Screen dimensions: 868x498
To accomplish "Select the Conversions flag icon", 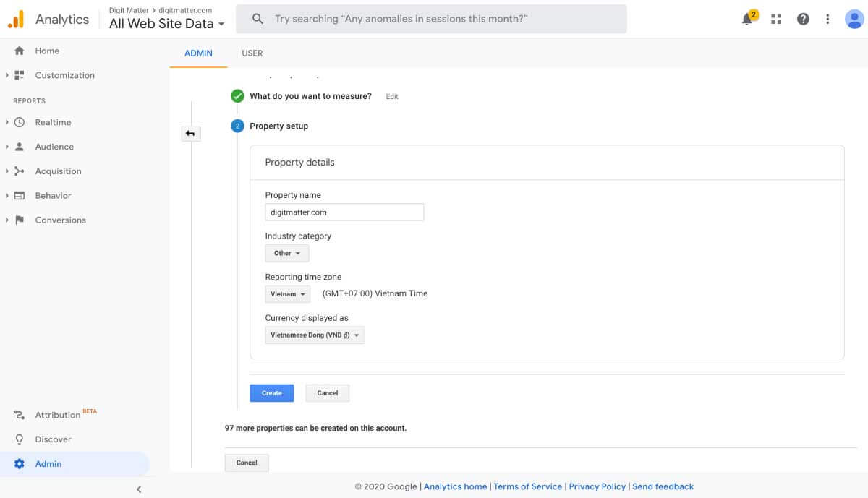I will click(x=20, y=220).
